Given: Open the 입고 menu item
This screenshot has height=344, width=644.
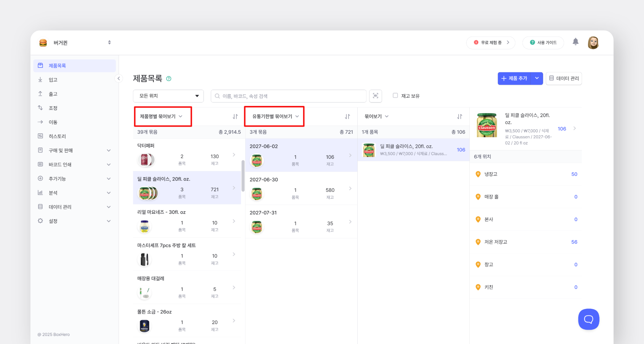Looking at the screenshot, I should coord(53,80).
